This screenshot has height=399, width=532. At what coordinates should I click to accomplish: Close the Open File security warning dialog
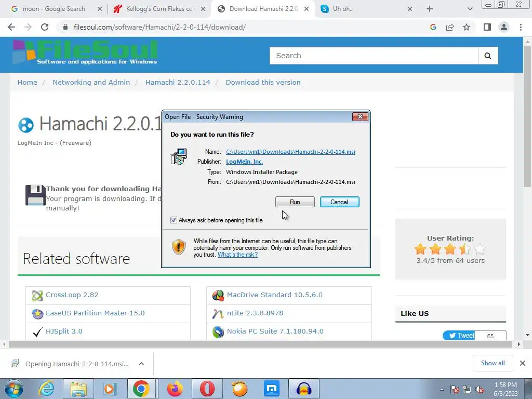click(360, 117)
